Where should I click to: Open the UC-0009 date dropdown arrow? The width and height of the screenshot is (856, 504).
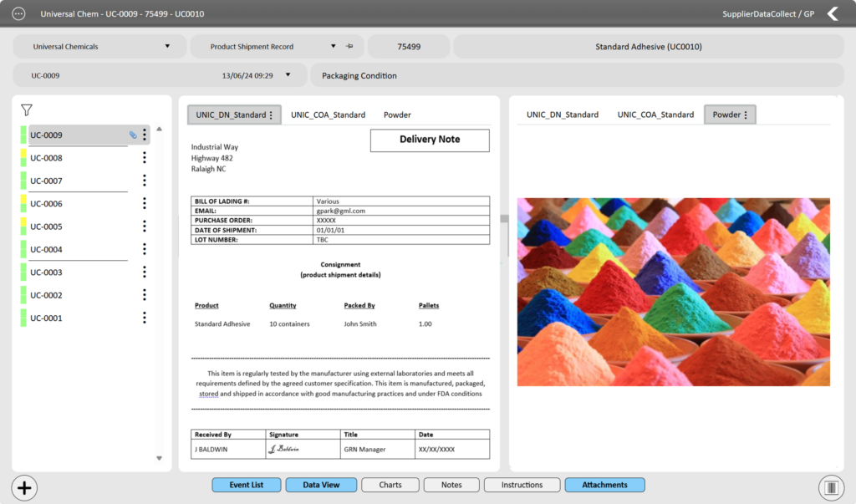[x=288, y=75]
